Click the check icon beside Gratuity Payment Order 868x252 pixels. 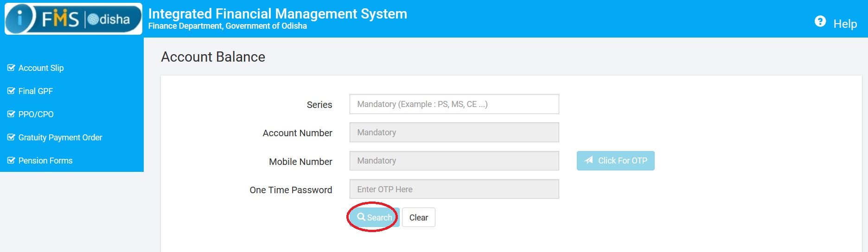point(11,137)
